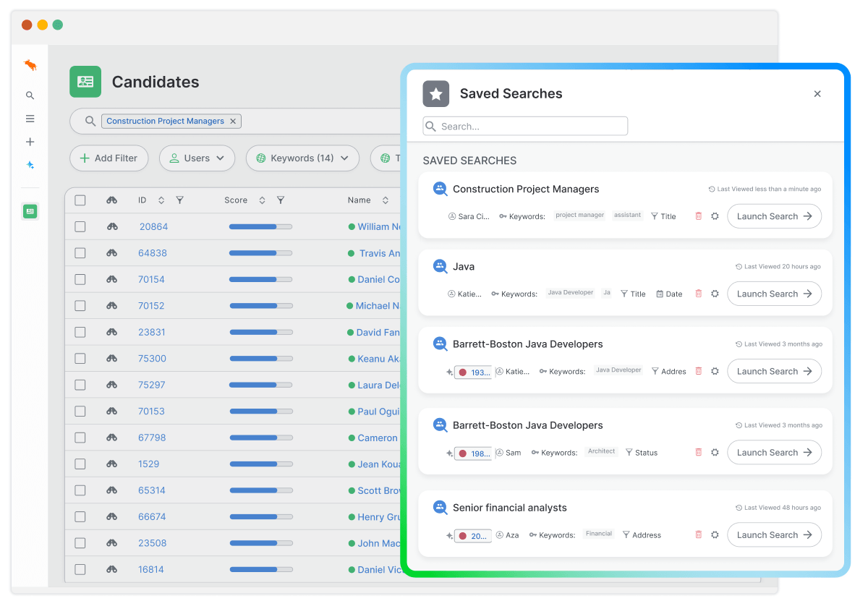Image resolution: width=868 pixels, height=601 pixels.
Task: Open Score column filter funnel
Action: 281,200
